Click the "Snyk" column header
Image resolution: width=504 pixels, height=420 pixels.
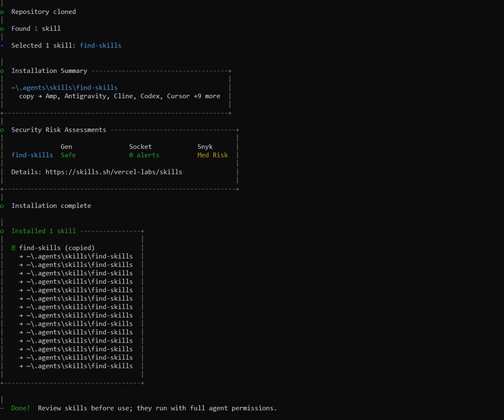click(x=205, y=147)
